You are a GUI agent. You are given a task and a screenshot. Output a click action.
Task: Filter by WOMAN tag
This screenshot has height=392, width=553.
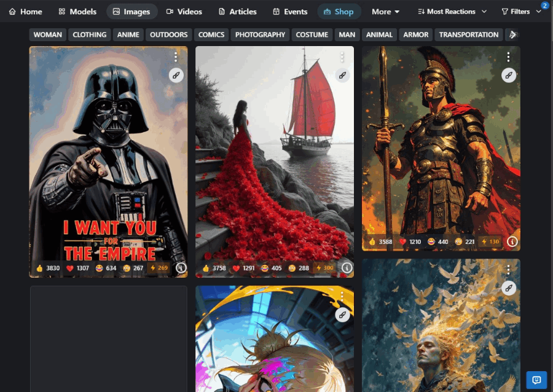tap(47, 34)
